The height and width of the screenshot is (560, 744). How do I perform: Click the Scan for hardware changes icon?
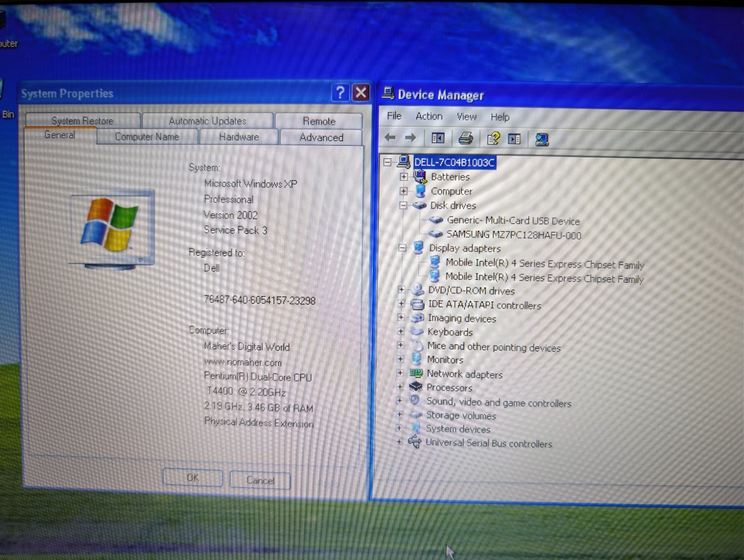(542, 140)
